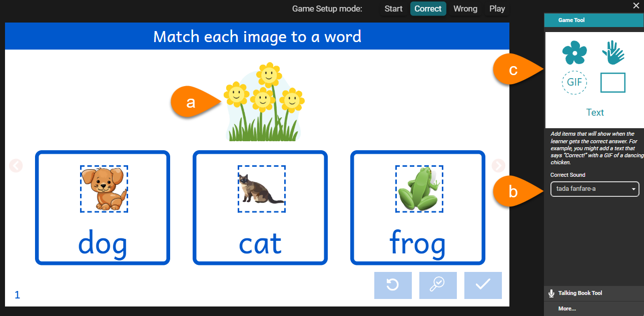Add a GIF with the GIF tool
The height and width of the screenshot is (316, 644).
pyautogui.click(x=574, y=82)
